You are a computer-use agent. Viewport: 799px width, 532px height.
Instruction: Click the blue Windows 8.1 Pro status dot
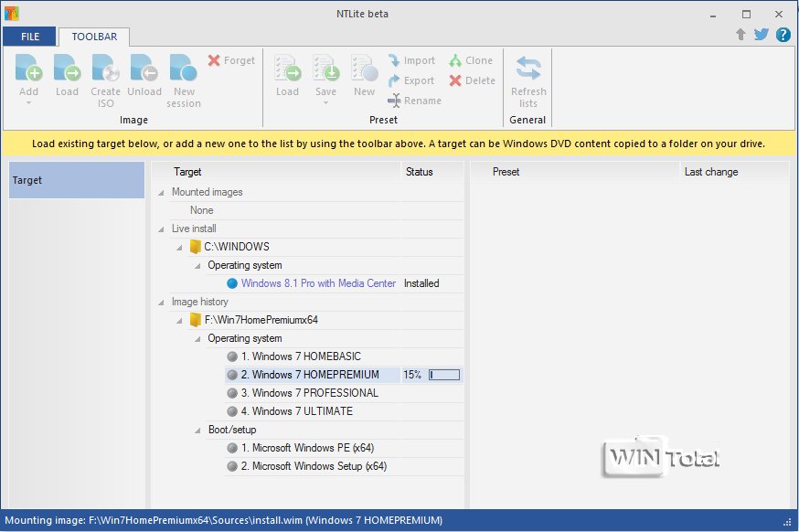[232, 284]
